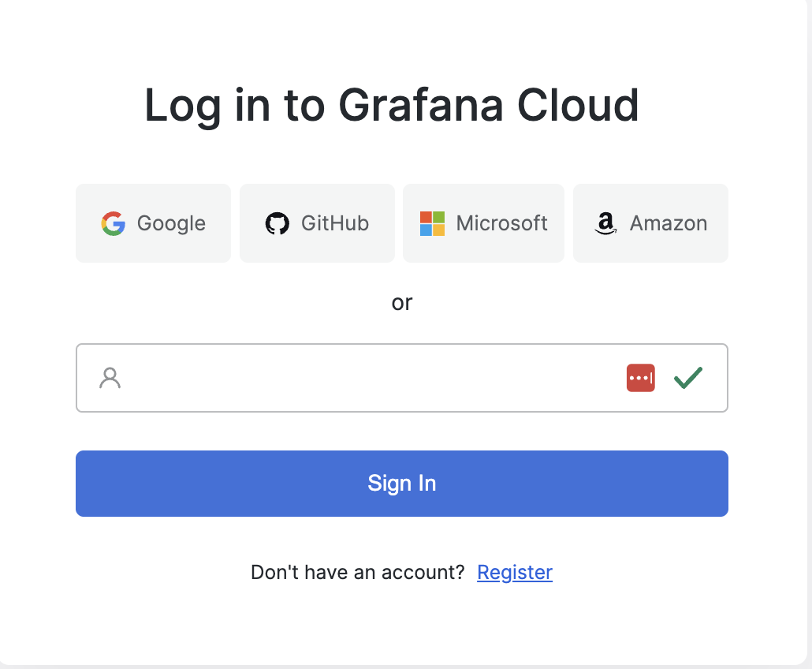
Task: Open the Register link
Action: pyautogui.click(x=515, y=573)
